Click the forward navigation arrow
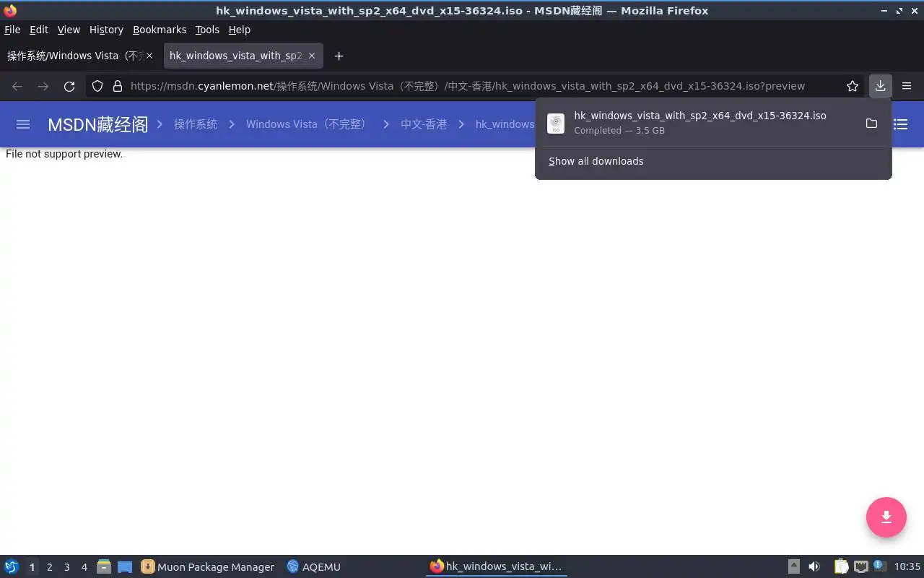The width and height of the screenshot is (924, 578). (43, 86)
